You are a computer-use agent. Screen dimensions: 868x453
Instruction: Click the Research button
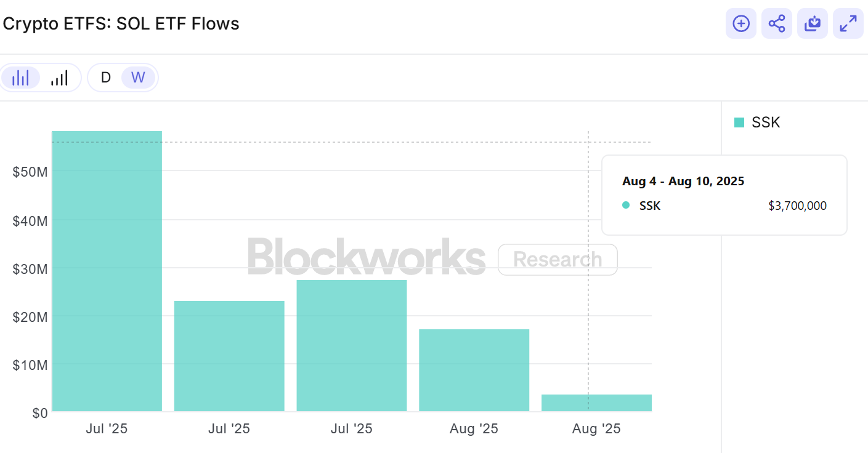[x=557, y=259]
